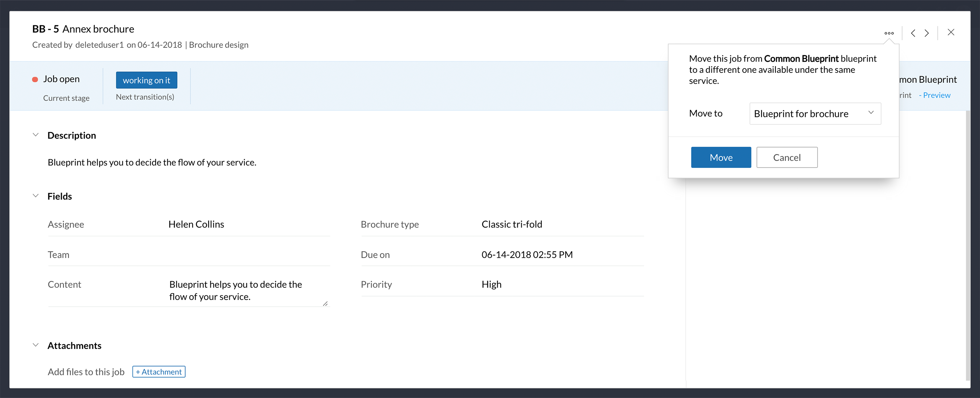The height and width of the screenshot is (398, 980).
Task: Cancel the move blueprint dialog
Action: click(786, 157)
